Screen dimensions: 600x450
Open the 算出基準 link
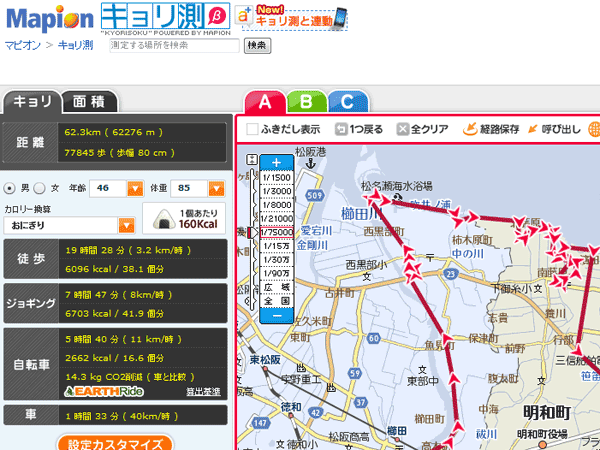[x=203, y=391]
